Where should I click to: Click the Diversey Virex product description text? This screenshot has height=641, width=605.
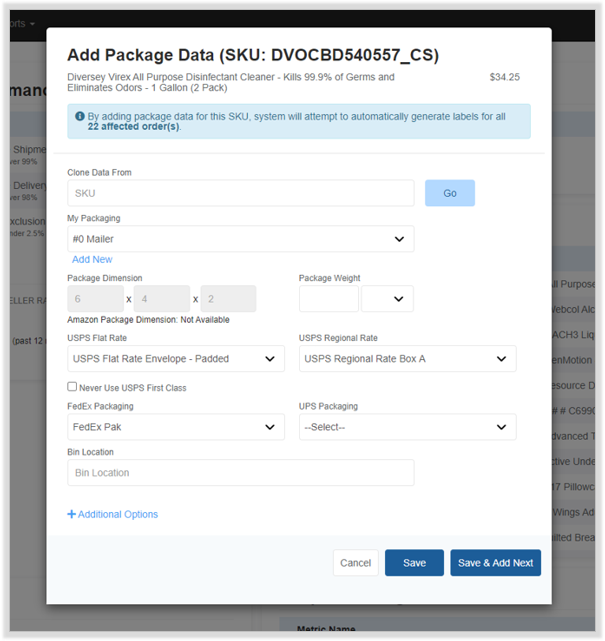(231, 82)
